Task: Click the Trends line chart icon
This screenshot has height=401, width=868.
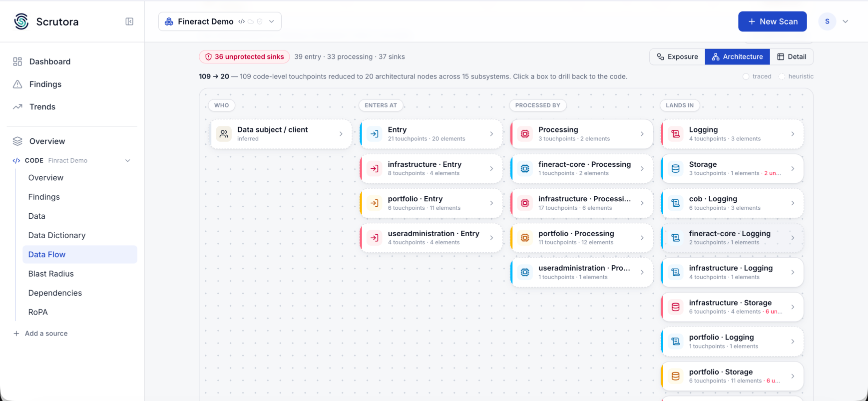Action: 17,107
